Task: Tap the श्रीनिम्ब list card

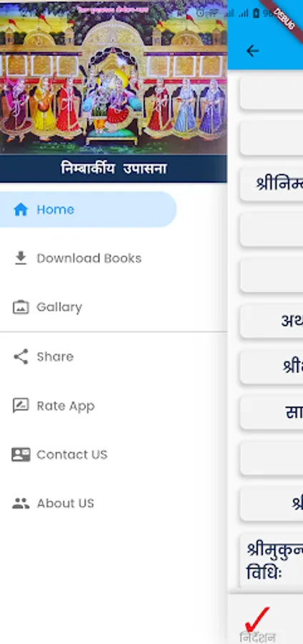Action: [272, 184]
